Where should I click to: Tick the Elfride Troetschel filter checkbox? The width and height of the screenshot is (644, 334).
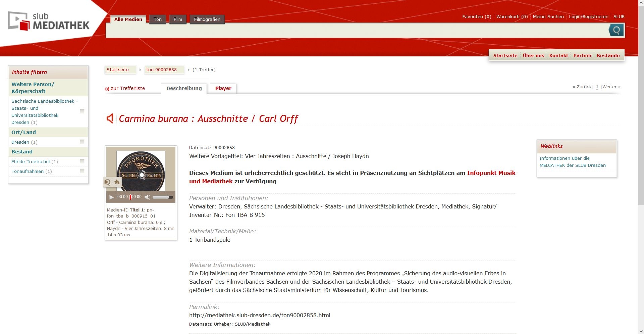click(x=82, y=161)
